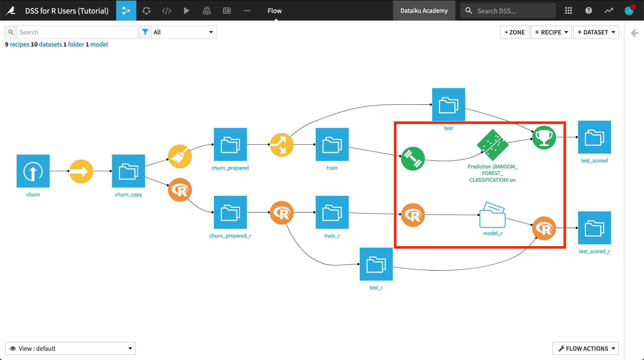This screenshot has width=644, height=360.
Task: Click the churn_prepared label text
Action: coord(230,168)
